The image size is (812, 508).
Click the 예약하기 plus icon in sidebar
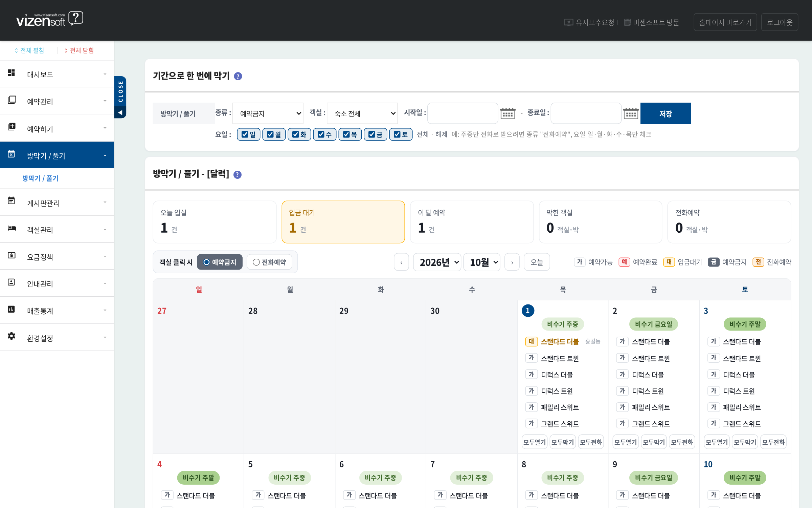pos(12,127)
